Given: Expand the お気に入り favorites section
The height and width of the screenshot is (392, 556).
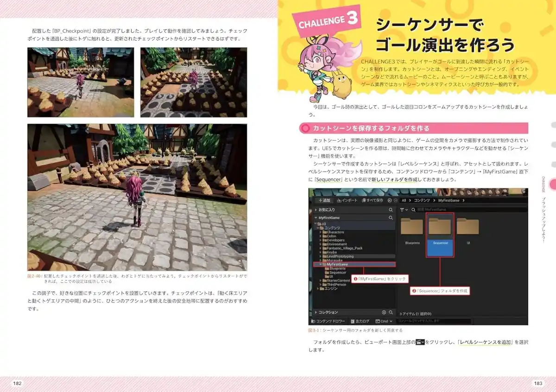Looking at the screenshot, I should pyautogui.click(x=316, y=210).
